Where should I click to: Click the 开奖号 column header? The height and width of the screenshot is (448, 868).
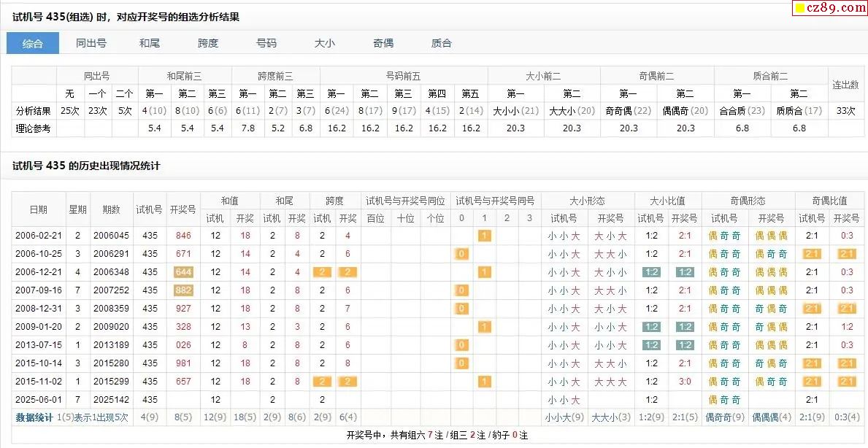point(183,209)
